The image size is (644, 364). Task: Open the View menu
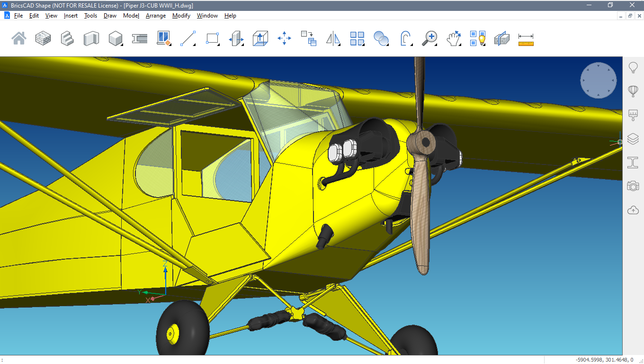tap(51, 16)
